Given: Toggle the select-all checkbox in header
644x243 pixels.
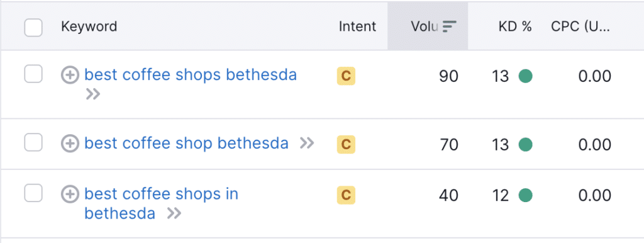Looking at the screenshot, I should [x=33, y=28].
